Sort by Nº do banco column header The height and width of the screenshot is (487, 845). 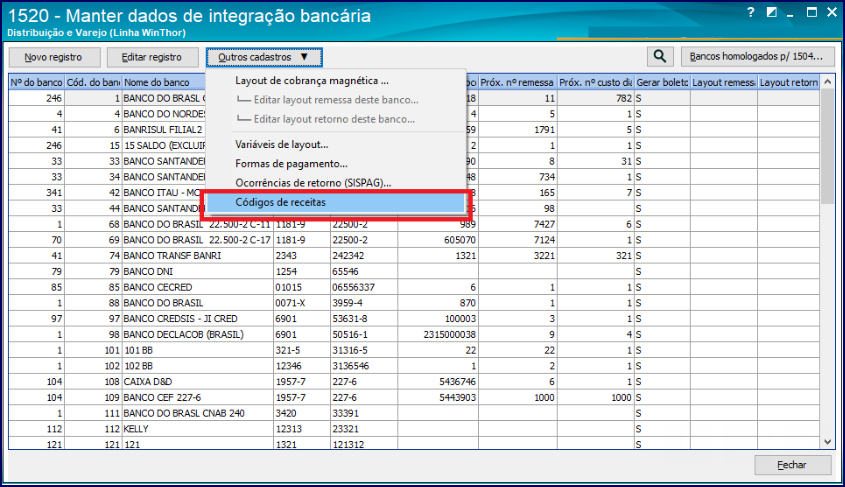pyautogui.click(x=37, y=82)
